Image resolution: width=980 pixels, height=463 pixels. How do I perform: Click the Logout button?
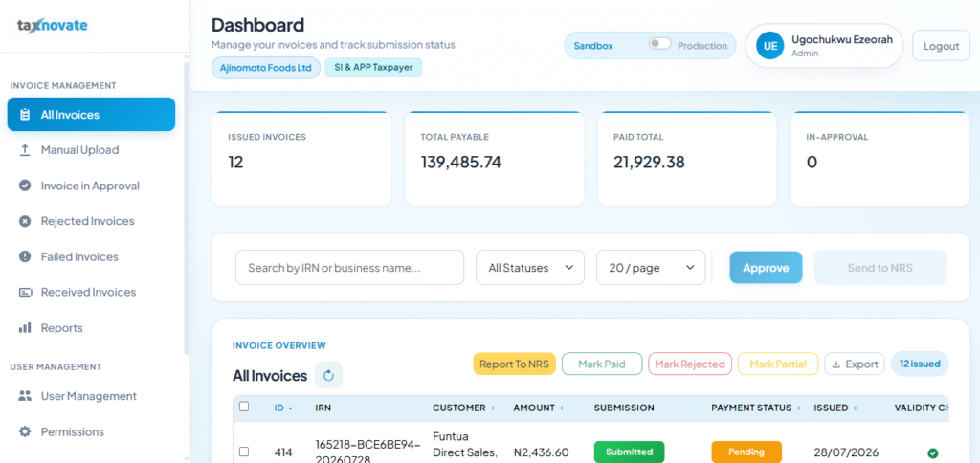point(942,46)
